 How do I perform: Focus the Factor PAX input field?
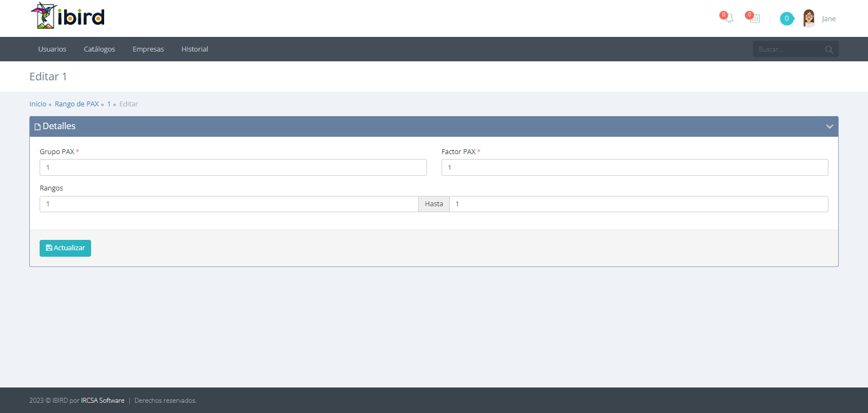tap(635, 167)
